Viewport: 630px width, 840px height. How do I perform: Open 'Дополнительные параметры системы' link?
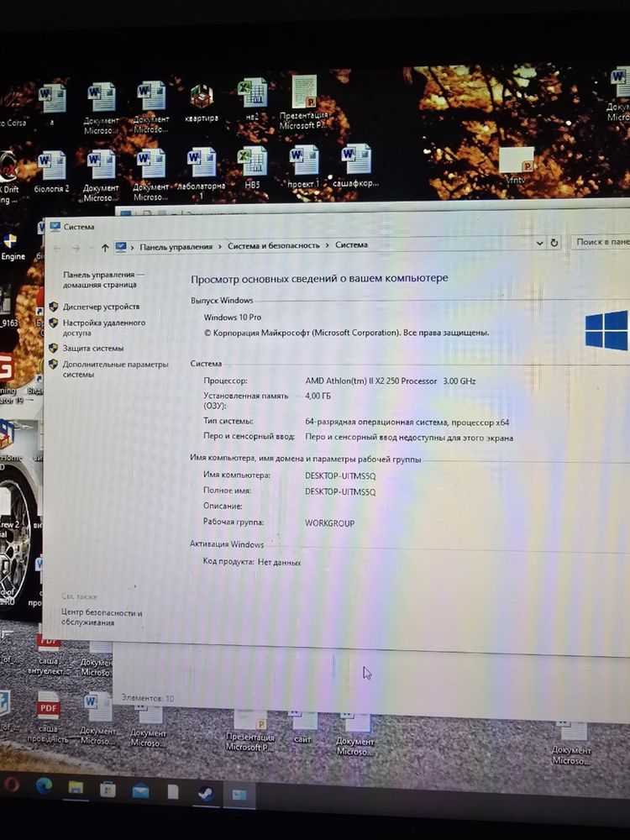pos(115,369)
